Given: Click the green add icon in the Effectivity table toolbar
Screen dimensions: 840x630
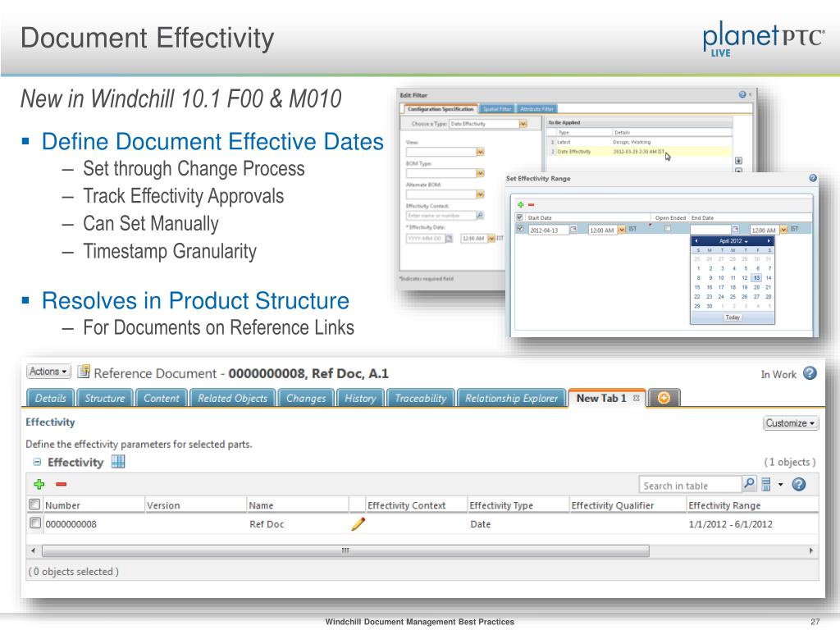Looking at the screenshot, I should (x=39, y=484).
